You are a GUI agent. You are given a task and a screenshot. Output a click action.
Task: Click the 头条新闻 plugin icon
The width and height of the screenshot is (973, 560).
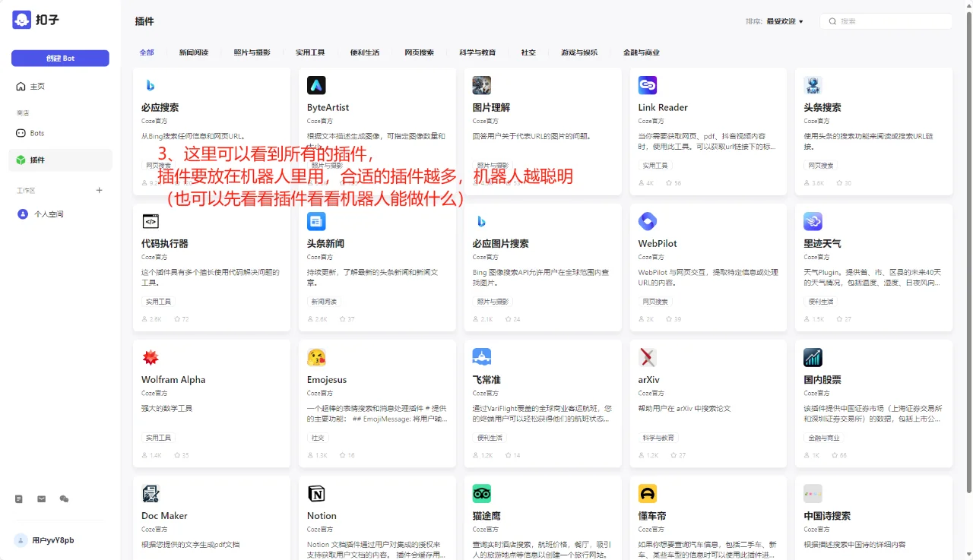316,221
